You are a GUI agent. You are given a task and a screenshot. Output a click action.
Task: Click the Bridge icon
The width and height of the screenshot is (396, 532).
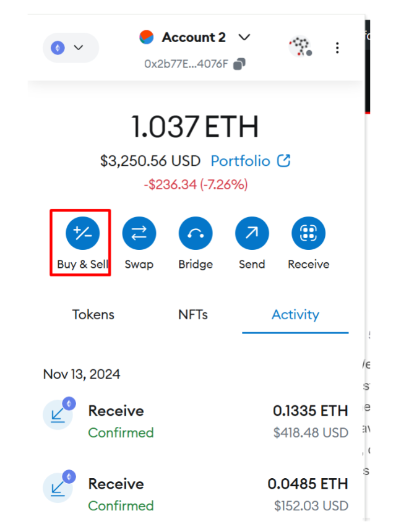pyautogui.click(x=196, y=234)
